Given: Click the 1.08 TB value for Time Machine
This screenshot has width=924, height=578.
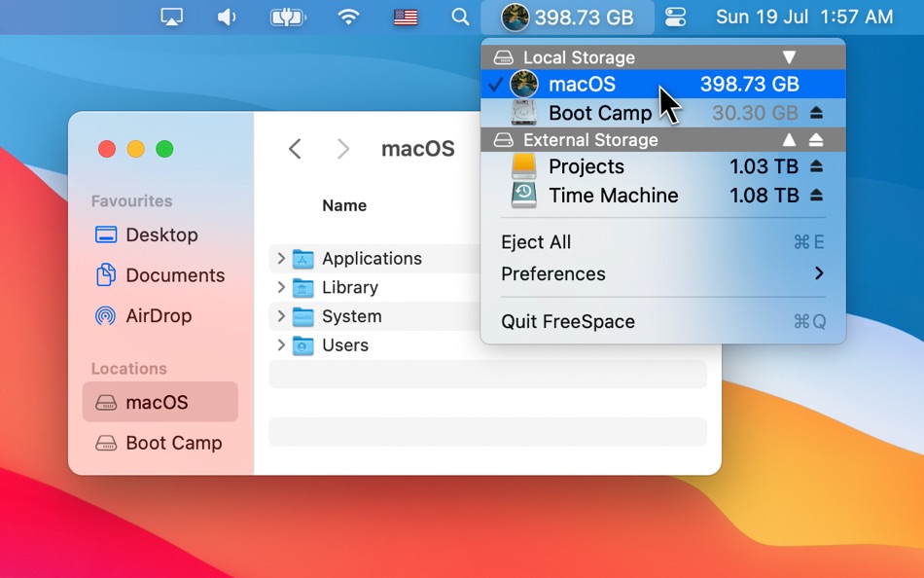Looking at the screenshot, I should (764, 196).
